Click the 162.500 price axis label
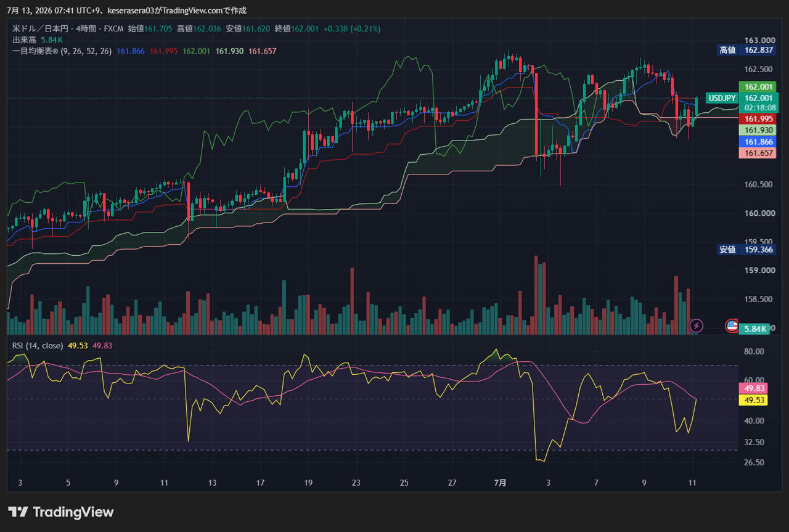 (x=758, y=69)
